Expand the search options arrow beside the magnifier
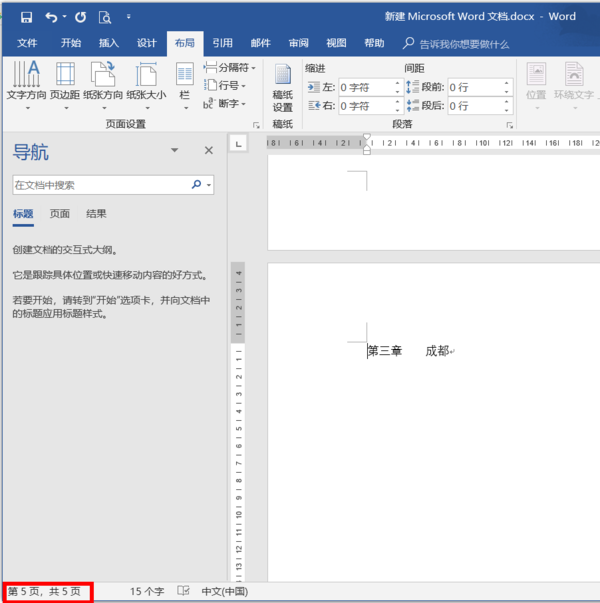This screenshot has width=600, height=603. [209, 185]
